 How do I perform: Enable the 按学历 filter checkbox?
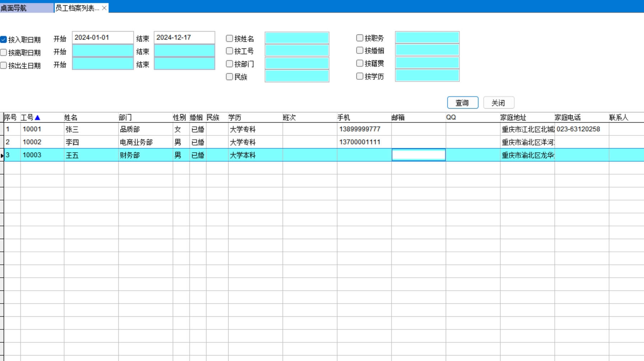tap(360, 76)
